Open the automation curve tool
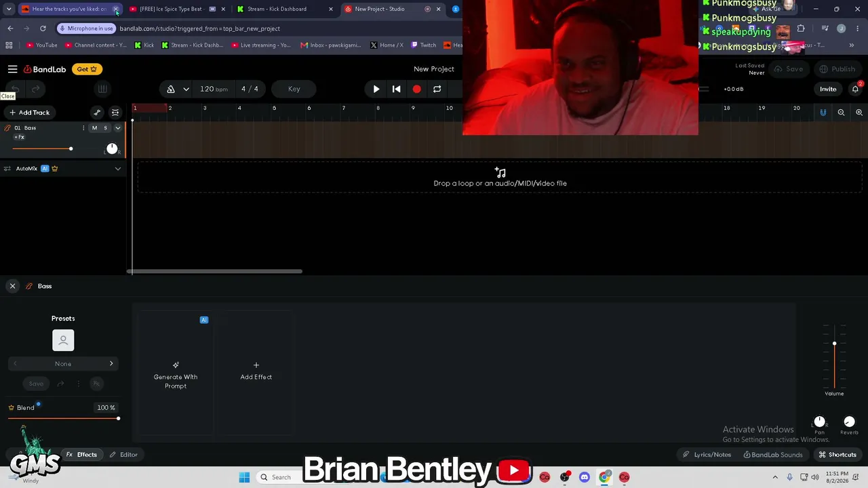Image resolution: width=868 pixels, height=488 pixels. coord(97,113)
